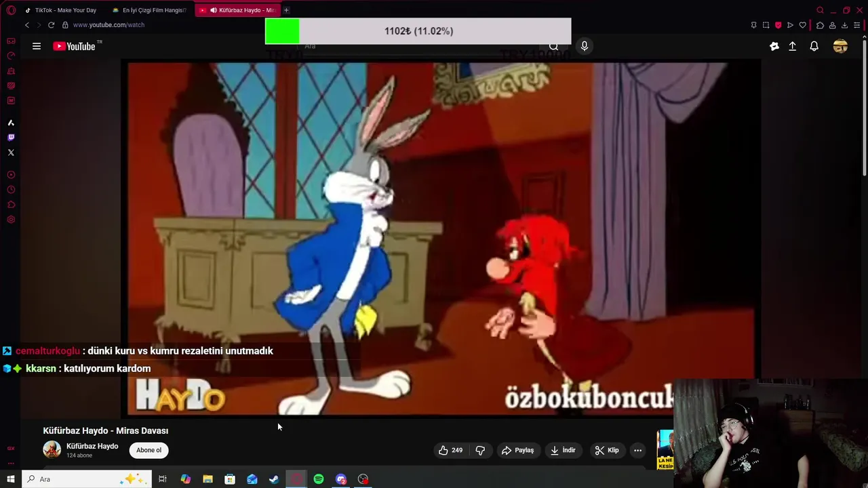Viewport: 868px width, 488px height.
Task: Open Opera Easy Setup sliders icon
Action: click(857, 25)
